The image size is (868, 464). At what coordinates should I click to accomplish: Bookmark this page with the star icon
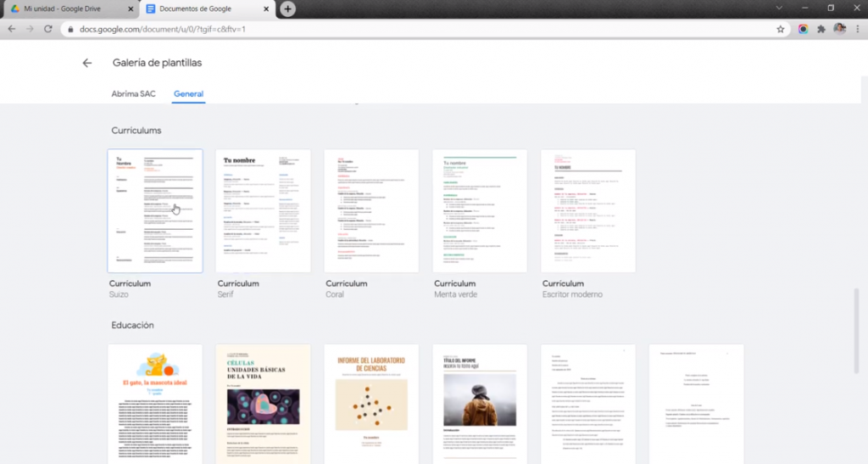point(780,29)
